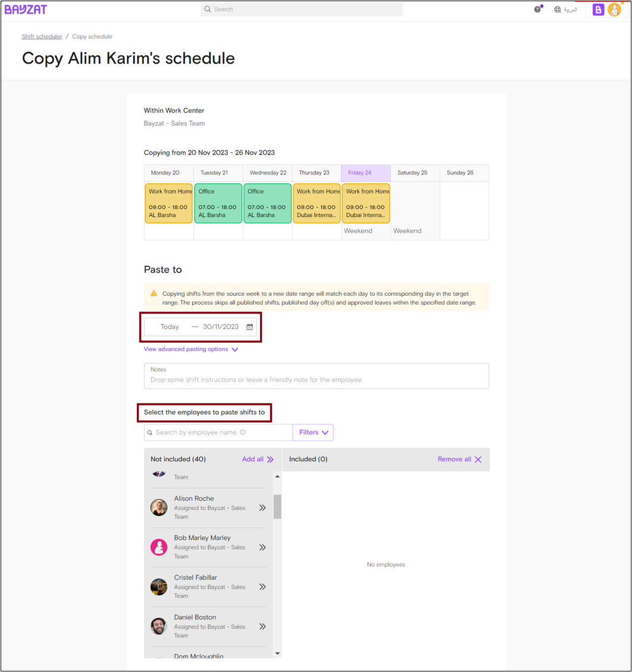This screenshot has width=632, height=672.
Task: Add Daniel Boston with double-arrow icon
Action: pyautogui.click(x=262, y=627)
